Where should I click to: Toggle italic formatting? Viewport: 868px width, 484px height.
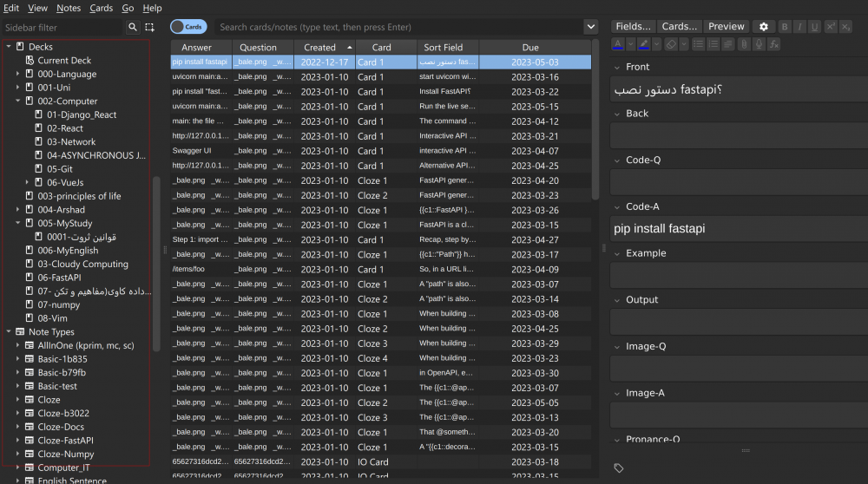click(x=800, y=27)
